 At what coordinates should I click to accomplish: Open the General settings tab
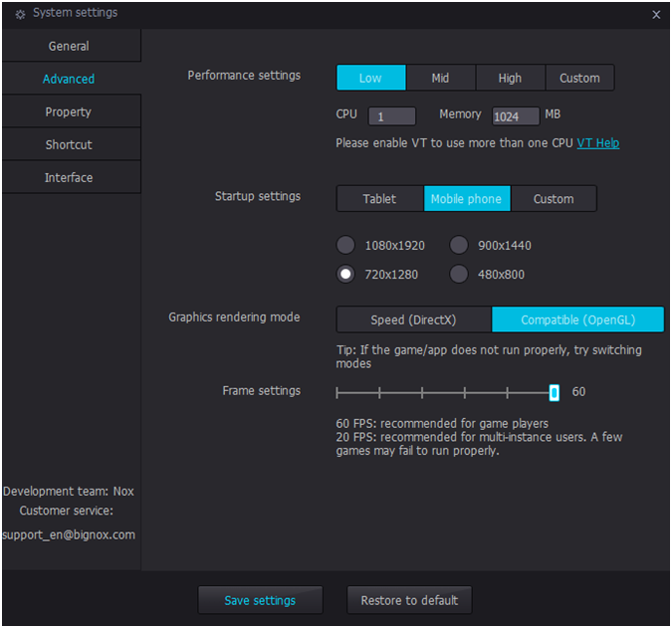pyautogui.click(x=70, y=46)
